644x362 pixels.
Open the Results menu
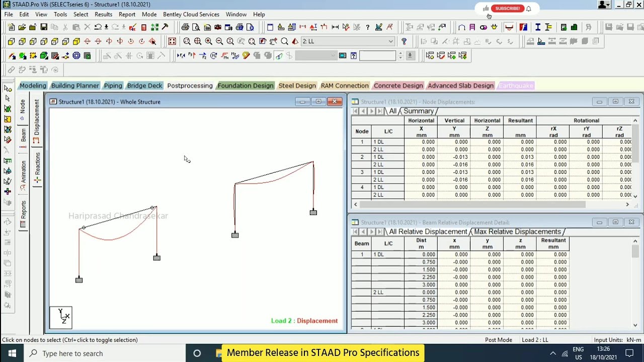(x=103, y=15)
